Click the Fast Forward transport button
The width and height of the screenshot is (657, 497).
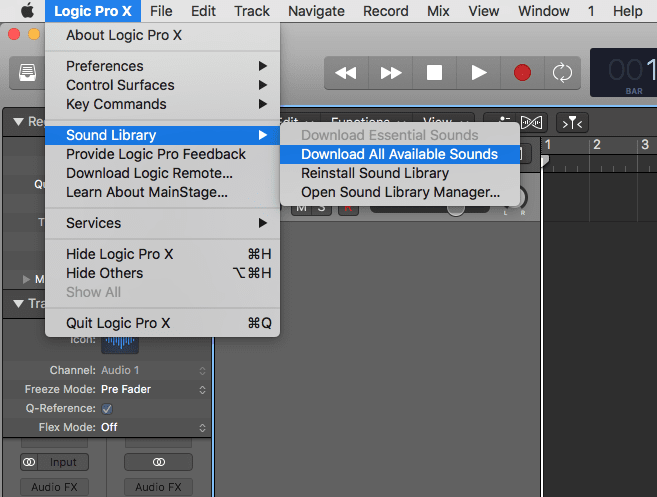coord(391,72)
